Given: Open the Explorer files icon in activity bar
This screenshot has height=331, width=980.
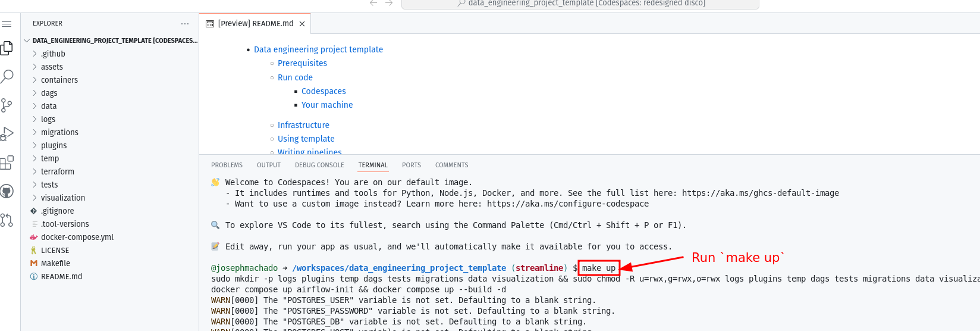Looking at the screenshot, I should (7, 48).
